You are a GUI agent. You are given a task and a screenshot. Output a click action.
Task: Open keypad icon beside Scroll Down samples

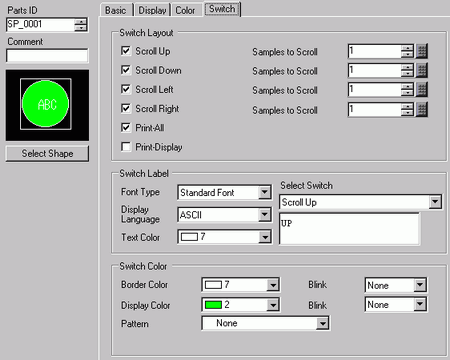click(422, 70)
